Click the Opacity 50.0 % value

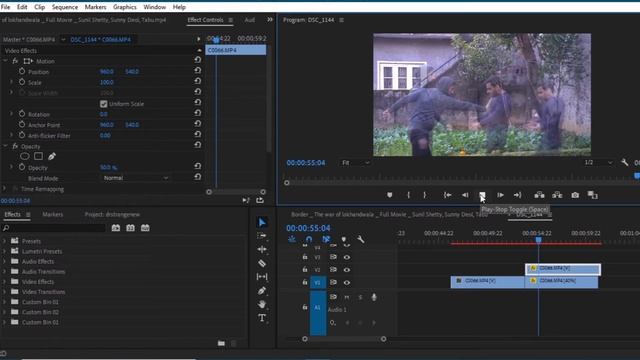click(x=108, y=167)
